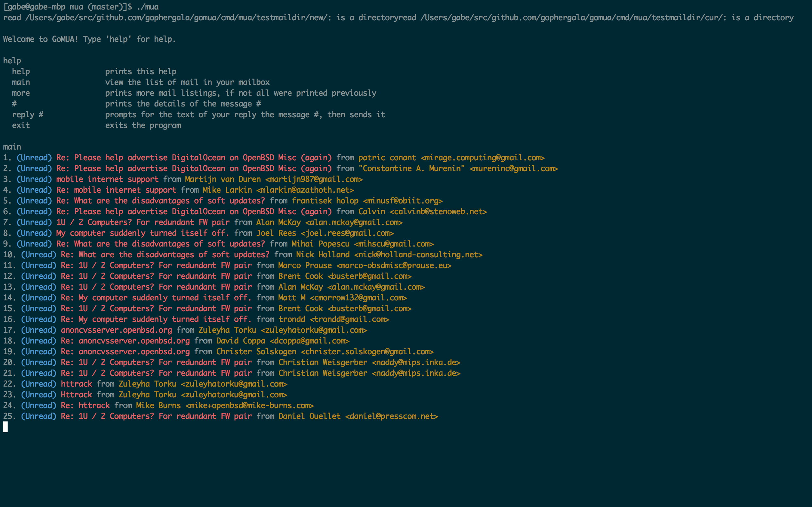Viewport: 812px width, 507px height.
Task: Click the Unread tag on message 5
Action: (x=34, y=201)
